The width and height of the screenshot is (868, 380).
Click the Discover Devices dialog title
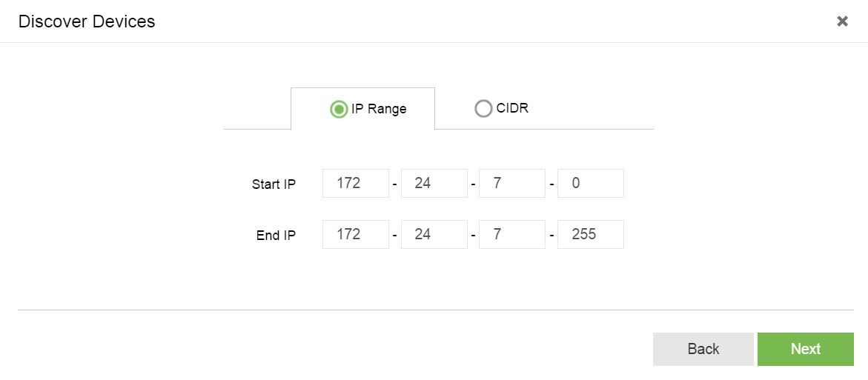tap(87, 21)
